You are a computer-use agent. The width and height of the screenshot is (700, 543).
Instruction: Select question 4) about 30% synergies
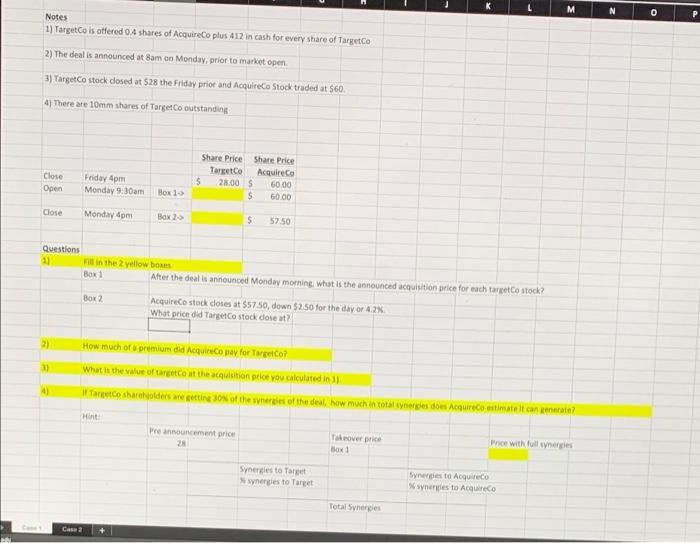coord(329,401)
